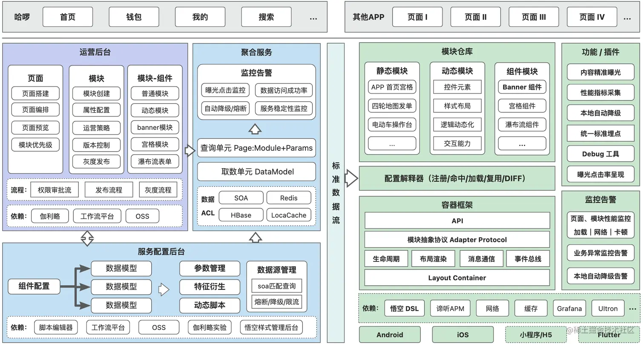Select the 瀑布流组件 item
Screen dimensions: 644x344
tap(522, 125)
